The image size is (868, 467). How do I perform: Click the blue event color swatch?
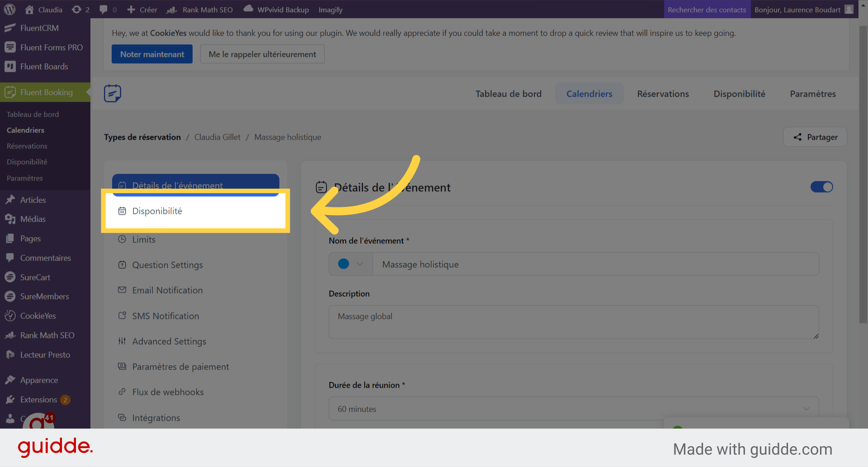[x=344, y=264]
